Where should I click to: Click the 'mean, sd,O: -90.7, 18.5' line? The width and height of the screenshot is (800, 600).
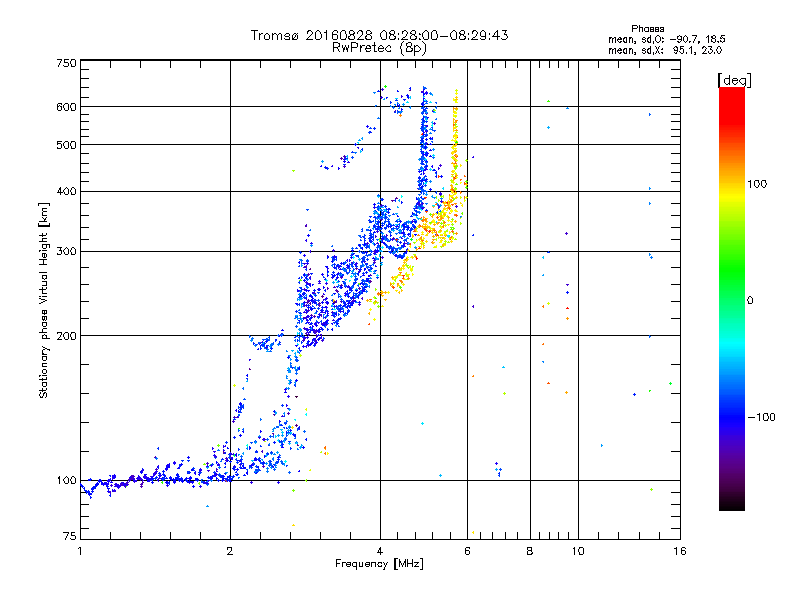(666, 39)
